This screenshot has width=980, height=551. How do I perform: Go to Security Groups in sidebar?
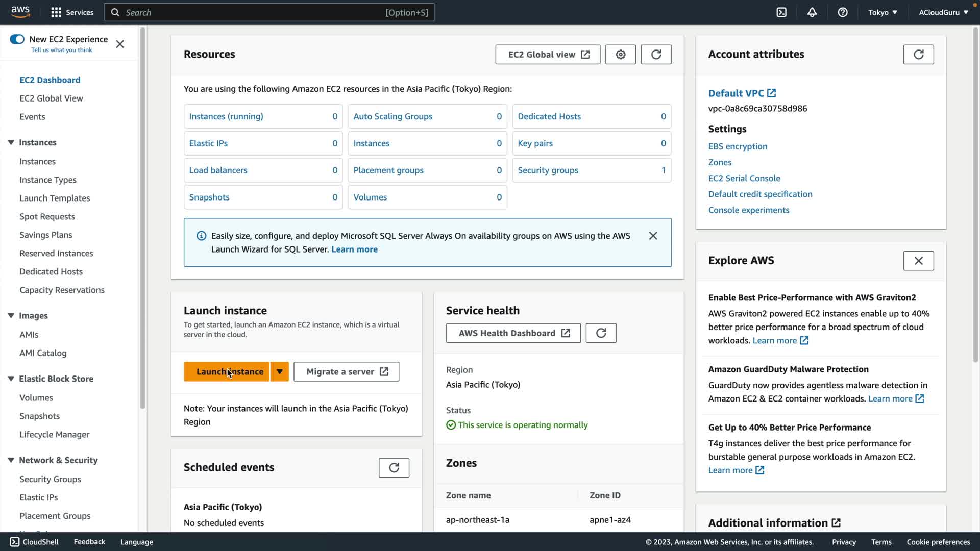[x=50, y=479]
